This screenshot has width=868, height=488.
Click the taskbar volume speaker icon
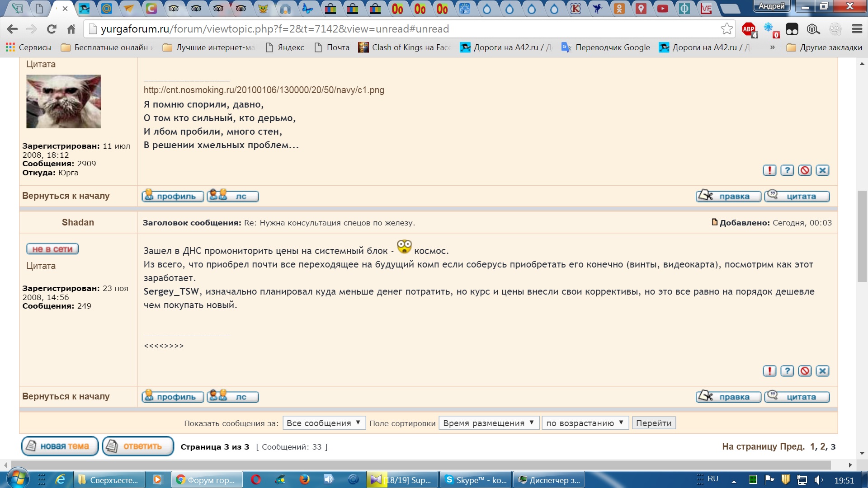pos(818,480)
